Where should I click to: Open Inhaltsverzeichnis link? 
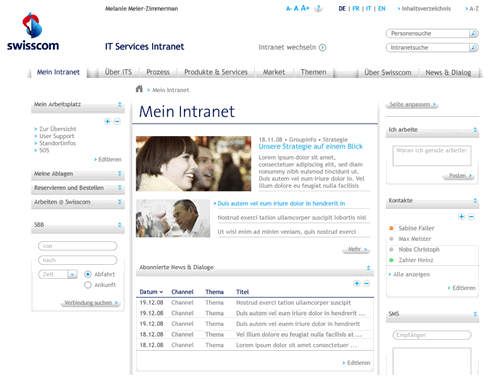tap(424, 9)
